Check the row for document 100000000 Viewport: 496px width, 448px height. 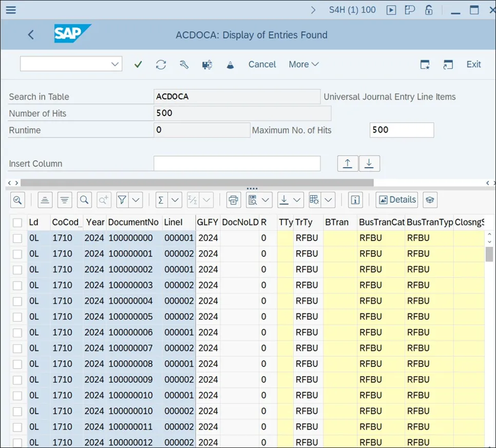pyautogui.click(x=17, y=238)
